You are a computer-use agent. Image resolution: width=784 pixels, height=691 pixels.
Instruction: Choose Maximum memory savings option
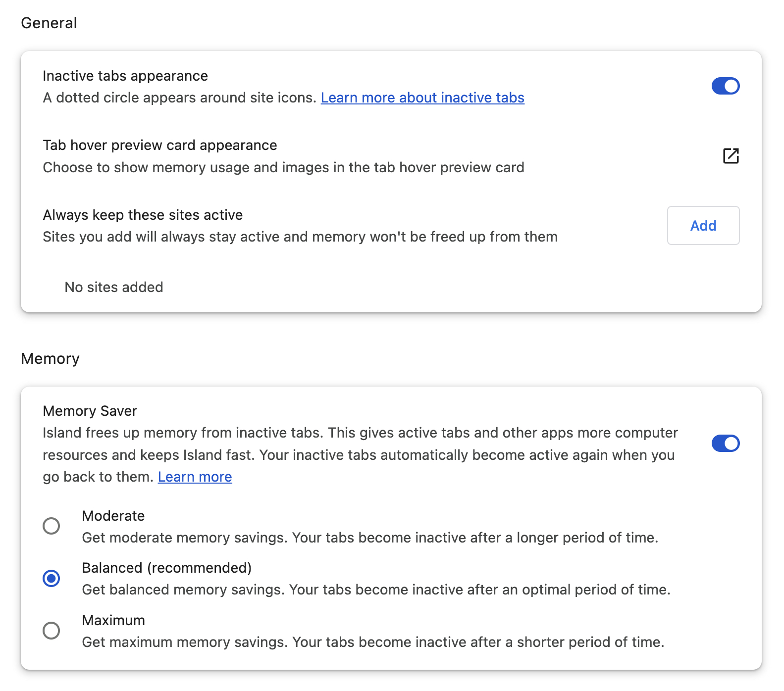coord(52,631)
